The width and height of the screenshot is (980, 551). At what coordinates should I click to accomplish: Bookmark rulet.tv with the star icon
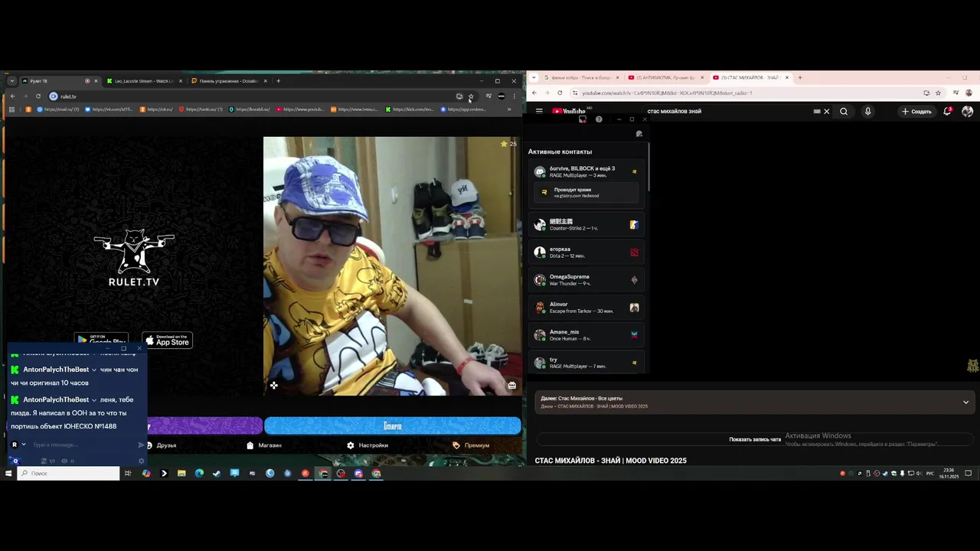(472, 96)
